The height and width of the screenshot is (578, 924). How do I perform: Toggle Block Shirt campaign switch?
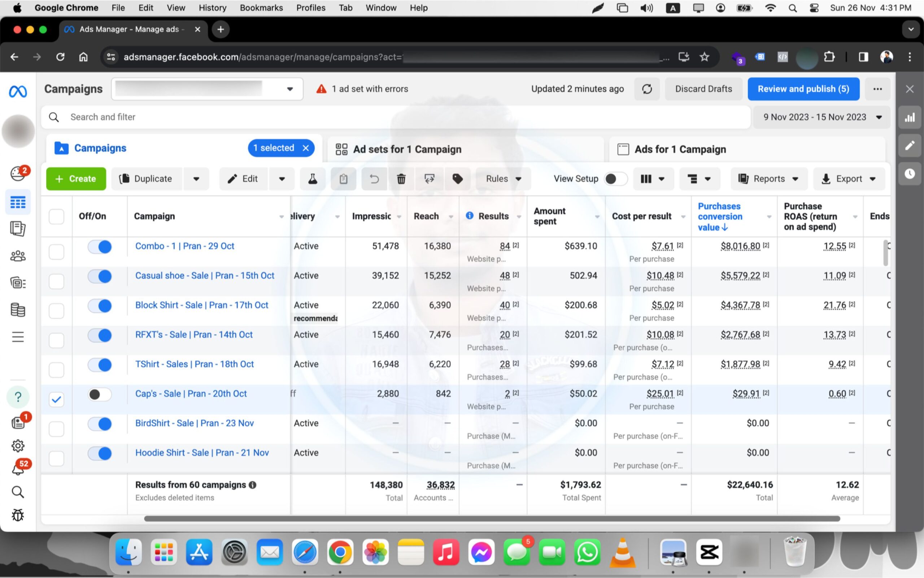coord(100,306)
